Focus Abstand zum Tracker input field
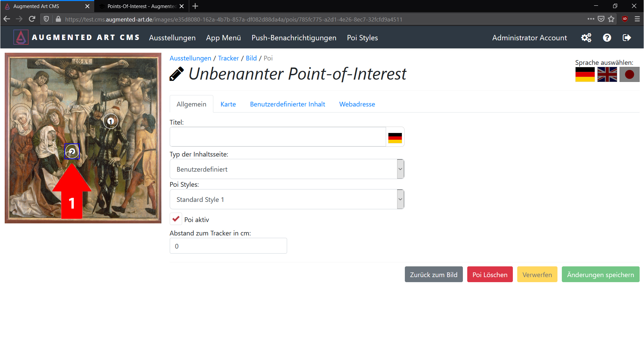The width and height of the screenshot is (644, 350). click(228, 246)
